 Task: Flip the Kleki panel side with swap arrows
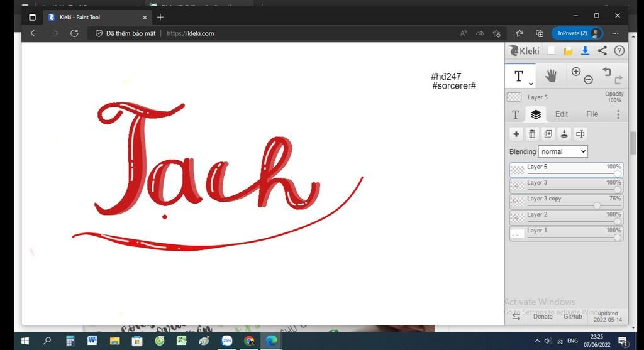(516, 317)
